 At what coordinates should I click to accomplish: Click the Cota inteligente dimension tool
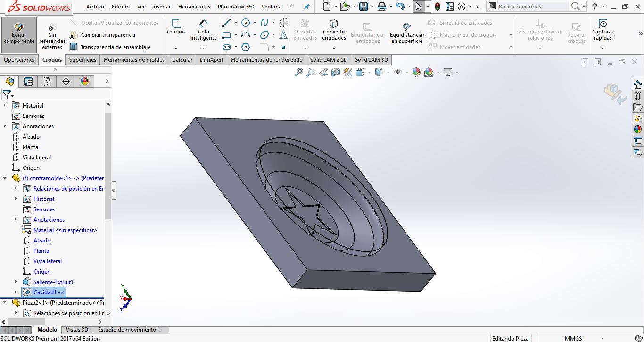204,29
